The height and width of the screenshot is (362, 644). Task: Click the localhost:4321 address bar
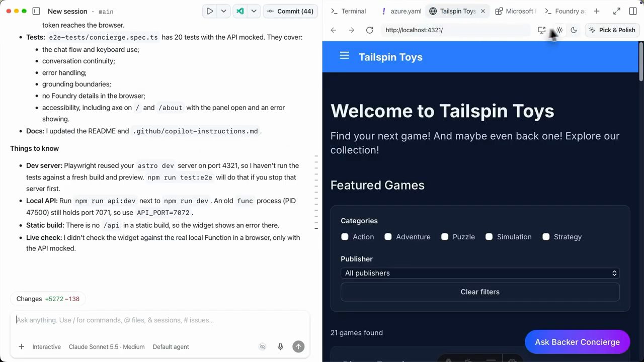click(x=455, y=30)
